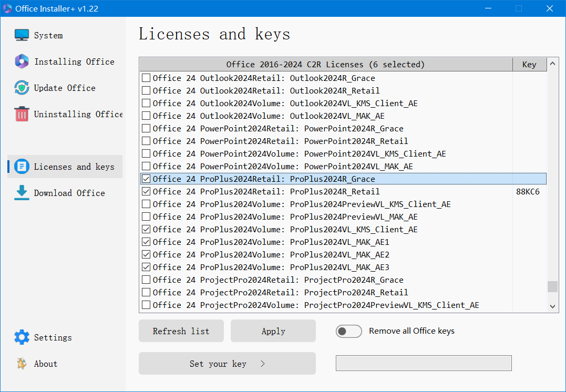Screen dimensions: 566x392
Task: Uncheck ProPlus2024R_Retail checkbox
Action: tap(146, 191)
